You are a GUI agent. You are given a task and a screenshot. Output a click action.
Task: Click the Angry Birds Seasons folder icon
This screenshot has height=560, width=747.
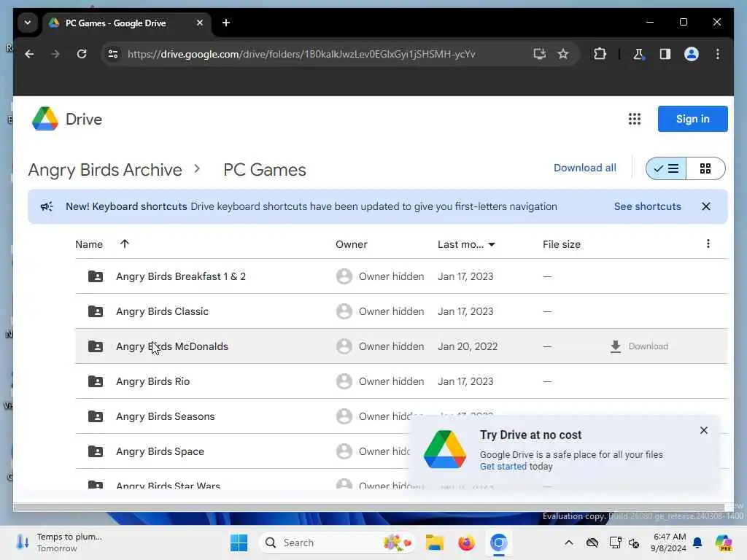click(96, 416)
